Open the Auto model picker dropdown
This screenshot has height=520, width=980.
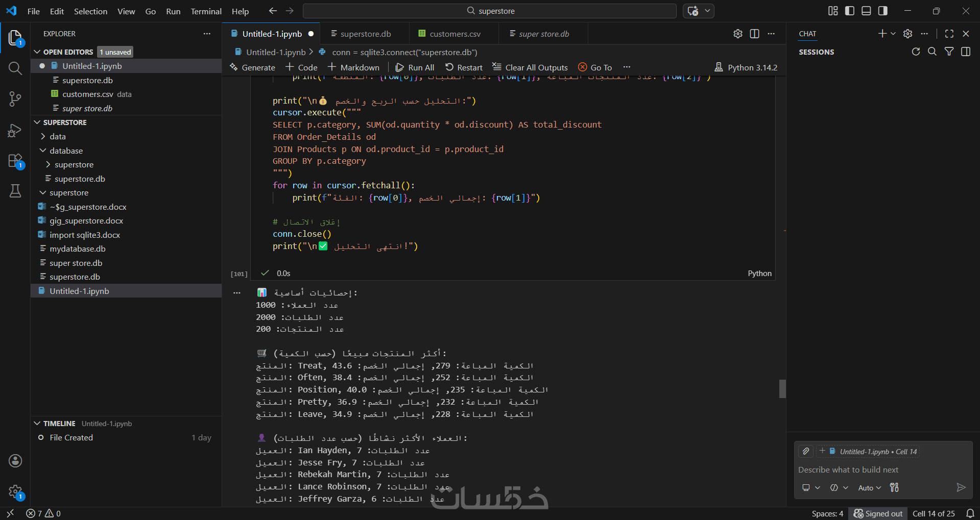[869, 488]
